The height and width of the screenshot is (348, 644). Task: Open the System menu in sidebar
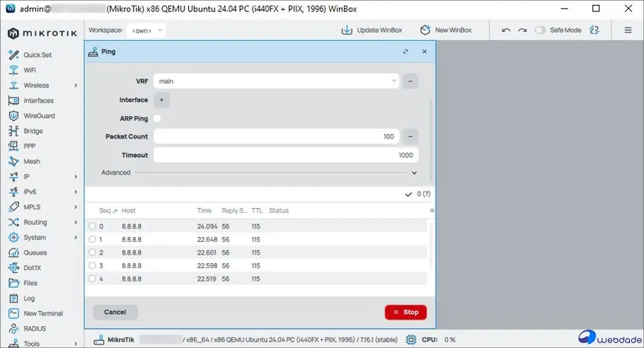pos(35,238)
